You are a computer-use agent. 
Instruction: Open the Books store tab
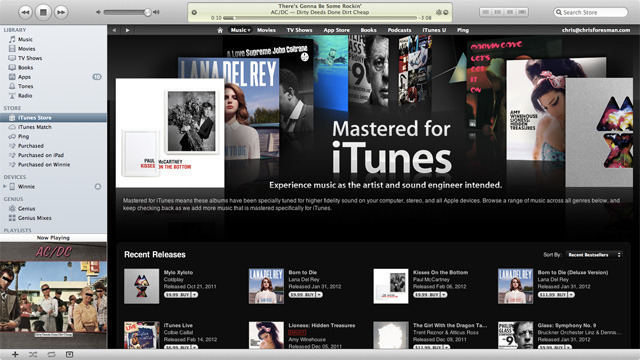368,30
